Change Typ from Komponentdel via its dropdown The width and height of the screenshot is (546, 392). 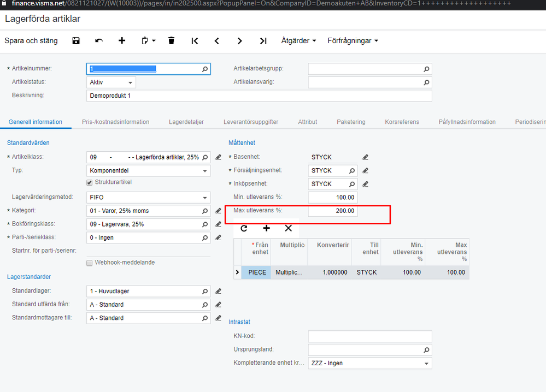click(x=206, y=170)
